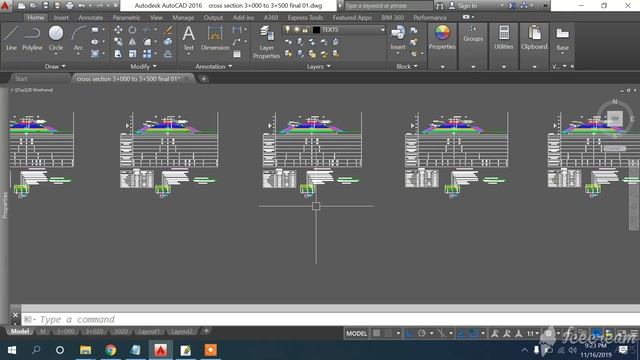The width and height of the screenshot is (640, 360).
Task: Click the Array tool in Modify panel
Action: click(x=147, y=53)
